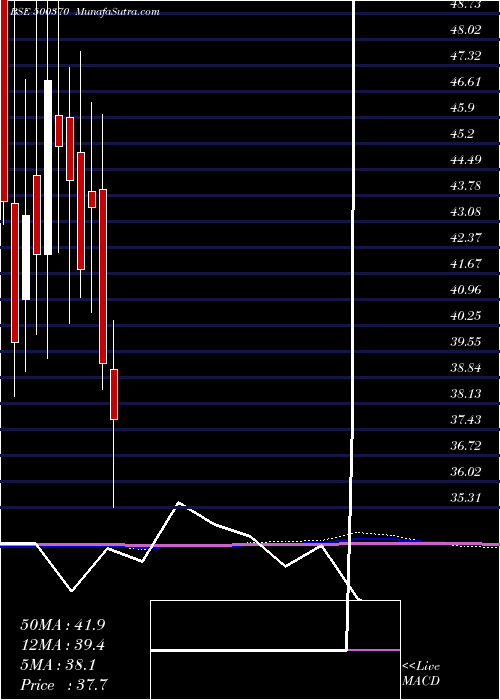Click the 36.72 price axis label
This screenshot has height=700, width=500.
pos(466,446)
